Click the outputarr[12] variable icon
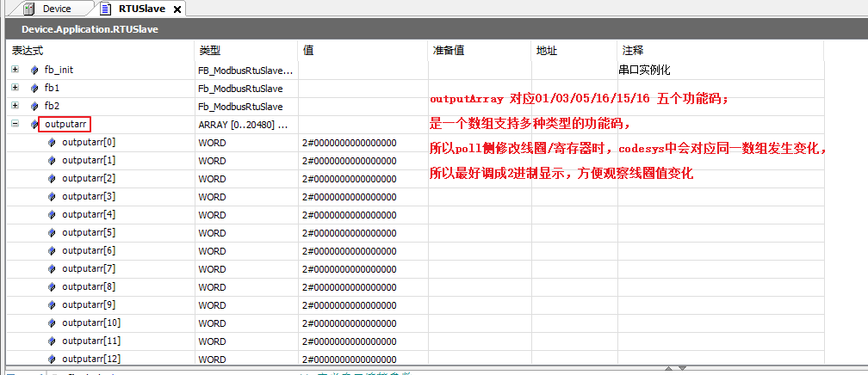 [52, 359]
